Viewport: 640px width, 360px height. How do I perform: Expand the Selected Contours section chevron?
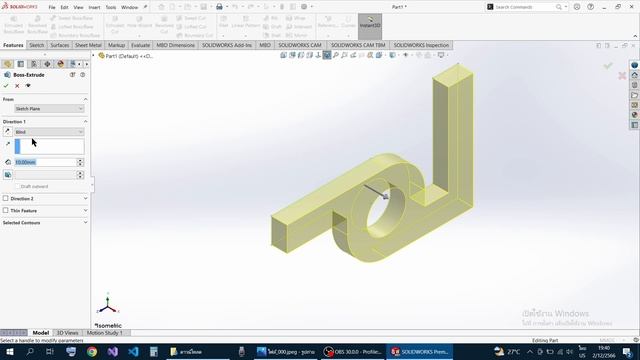85,222
